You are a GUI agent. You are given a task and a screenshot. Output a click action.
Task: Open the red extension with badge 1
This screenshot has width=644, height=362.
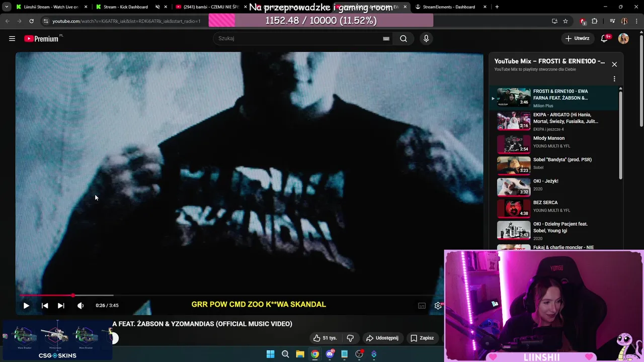(x=583, y=21)
